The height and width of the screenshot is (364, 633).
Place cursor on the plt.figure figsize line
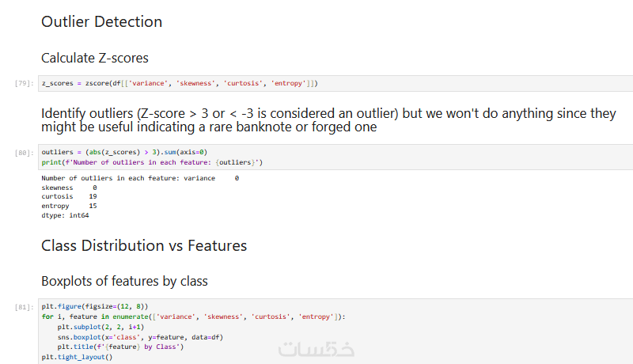95,306
